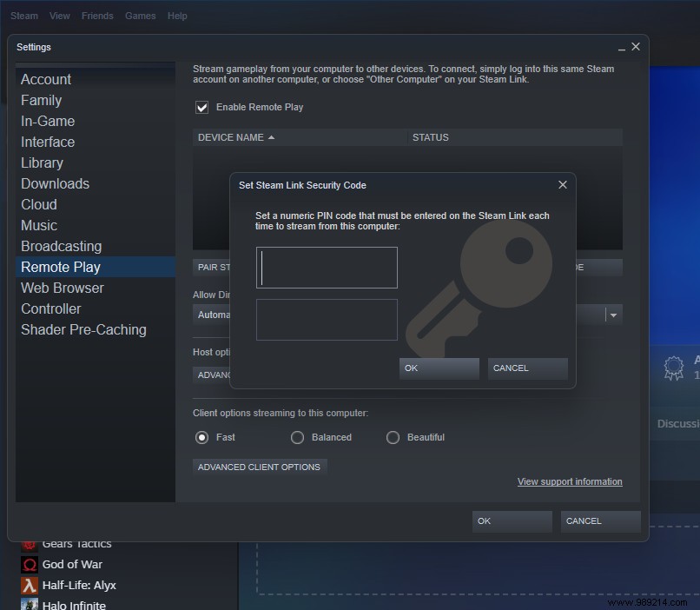
Task: Click the ADVANCED CLIENT OPTIONS button
Action: 259,467
